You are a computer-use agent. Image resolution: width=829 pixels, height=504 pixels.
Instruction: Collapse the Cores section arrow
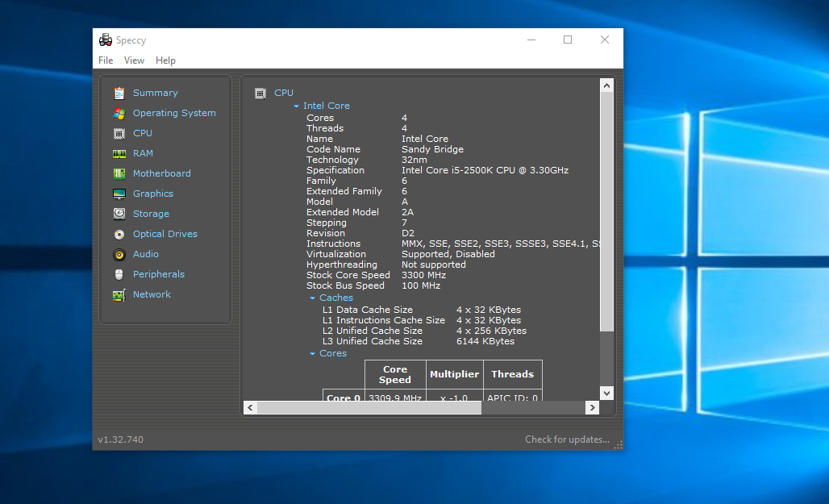pyautogui.click(x=313, y=354)
